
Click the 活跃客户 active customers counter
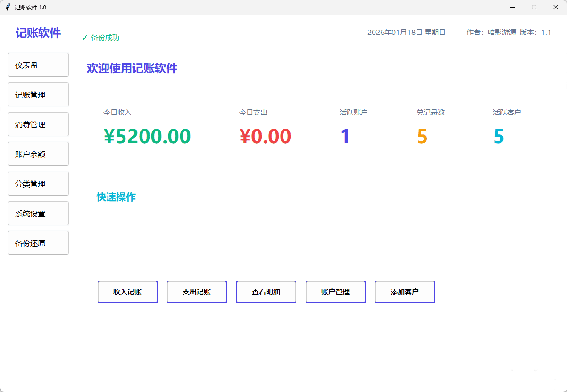[x=499, y=136]
